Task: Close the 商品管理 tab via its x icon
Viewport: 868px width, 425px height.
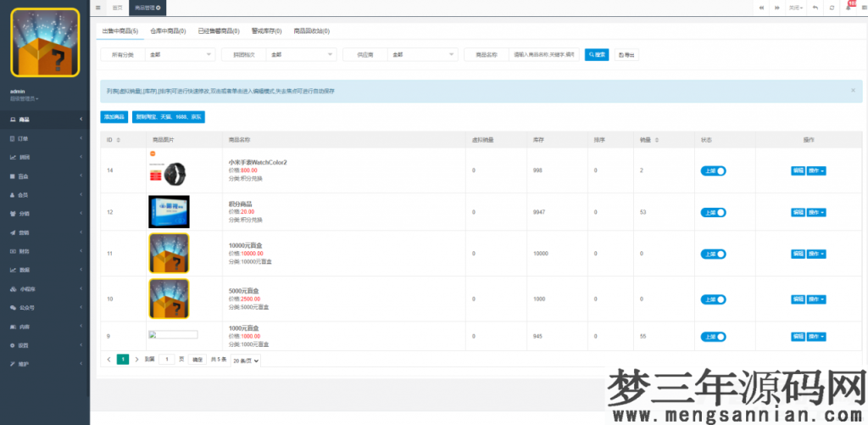Action: coord(159,8)
